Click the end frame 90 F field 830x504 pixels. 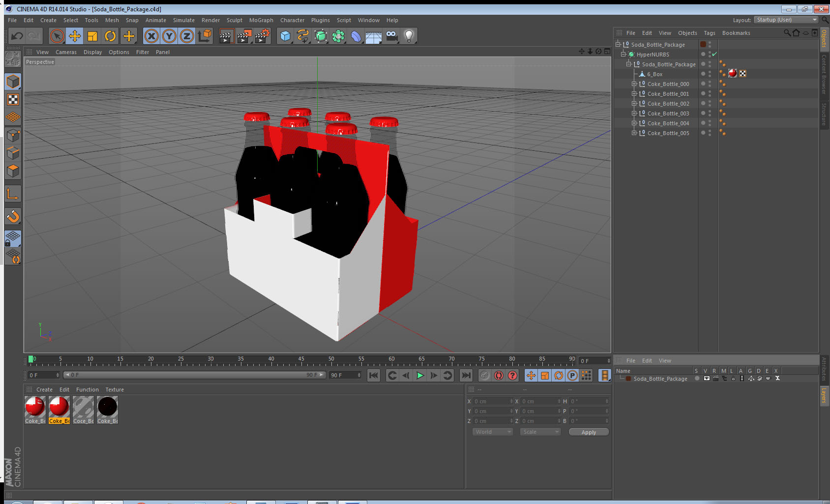pos(345,375)
